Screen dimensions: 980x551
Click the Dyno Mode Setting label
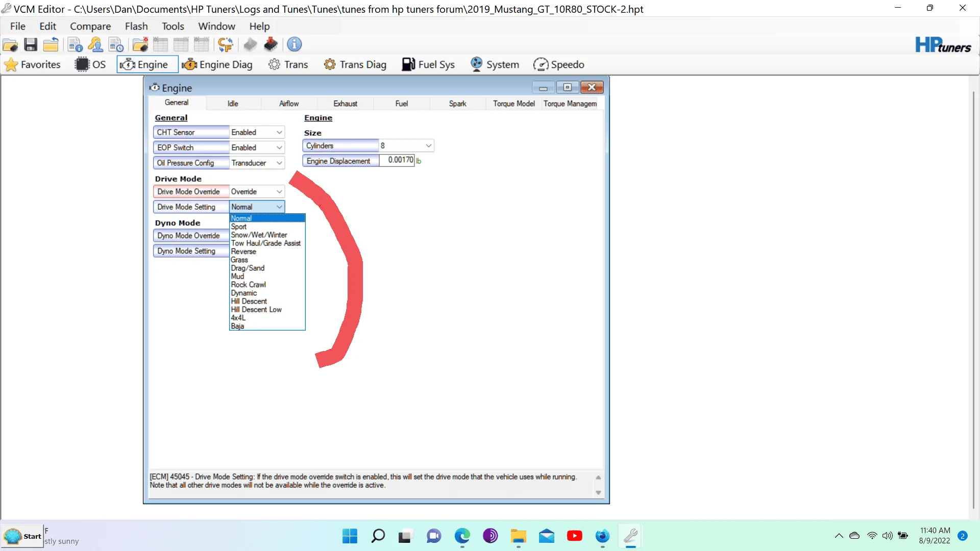[191, 251]
